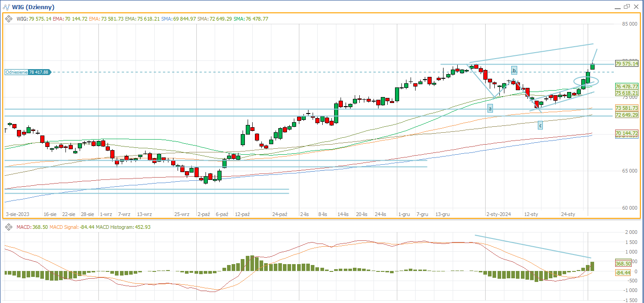The width and height of the screenshot is (644, 303).
Task: Click the move icon on MACD panel
Action: click(9, 227)
